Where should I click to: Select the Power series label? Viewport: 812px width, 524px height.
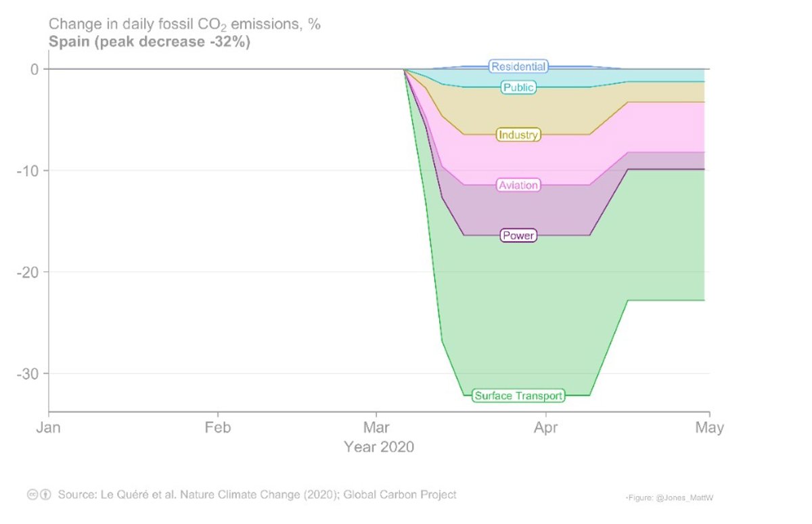point(518,236)
